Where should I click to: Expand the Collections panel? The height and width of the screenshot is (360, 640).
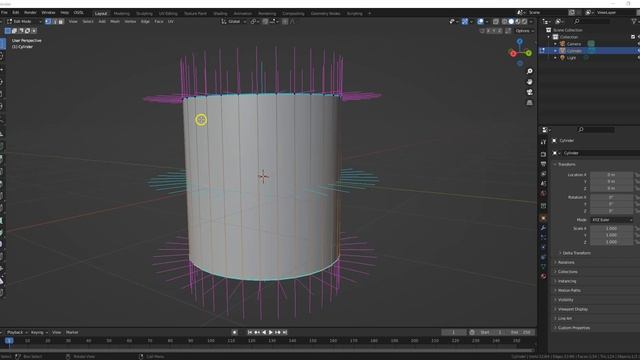tap(567, 272)
